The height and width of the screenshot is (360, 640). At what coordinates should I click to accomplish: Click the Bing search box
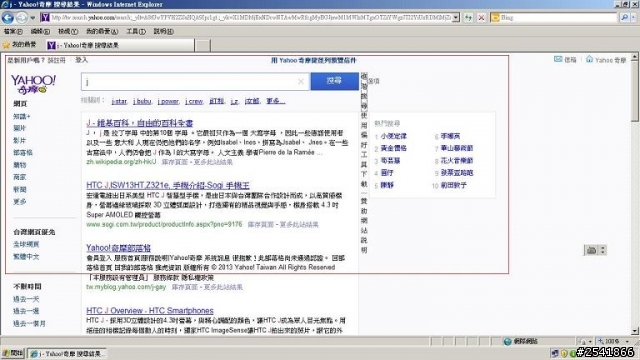tap(558, 18)
